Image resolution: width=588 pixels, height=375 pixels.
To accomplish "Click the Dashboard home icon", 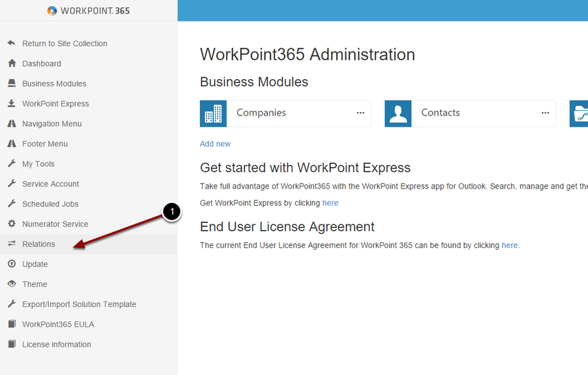I will 12,63.
